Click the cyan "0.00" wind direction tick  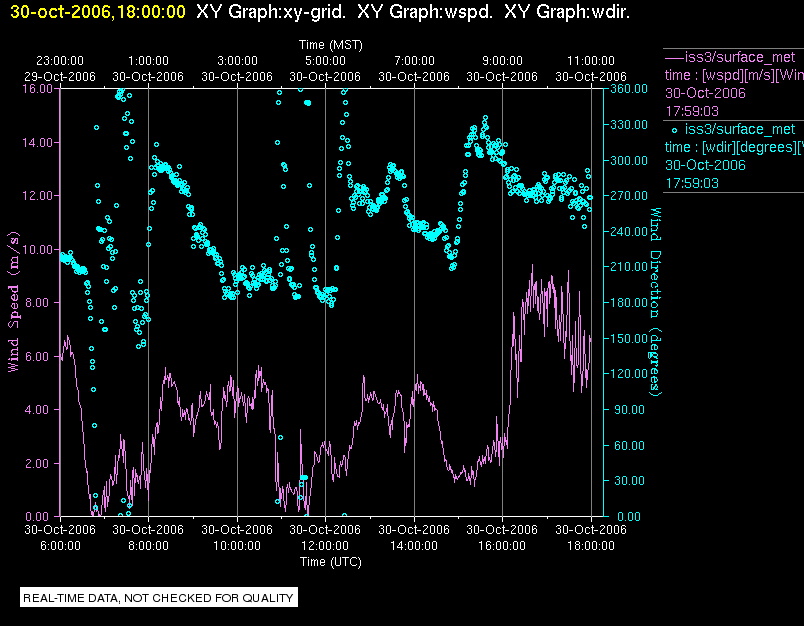click(629, 516)
